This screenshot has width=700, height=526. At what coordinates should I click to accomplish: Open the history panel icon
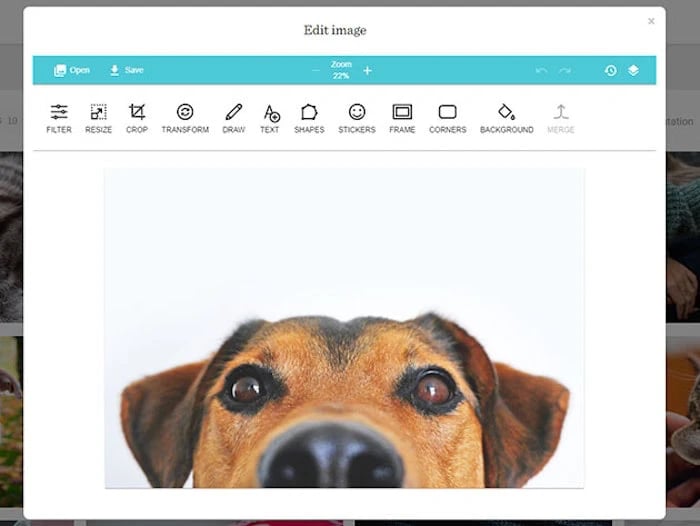[x=611, y=71]
